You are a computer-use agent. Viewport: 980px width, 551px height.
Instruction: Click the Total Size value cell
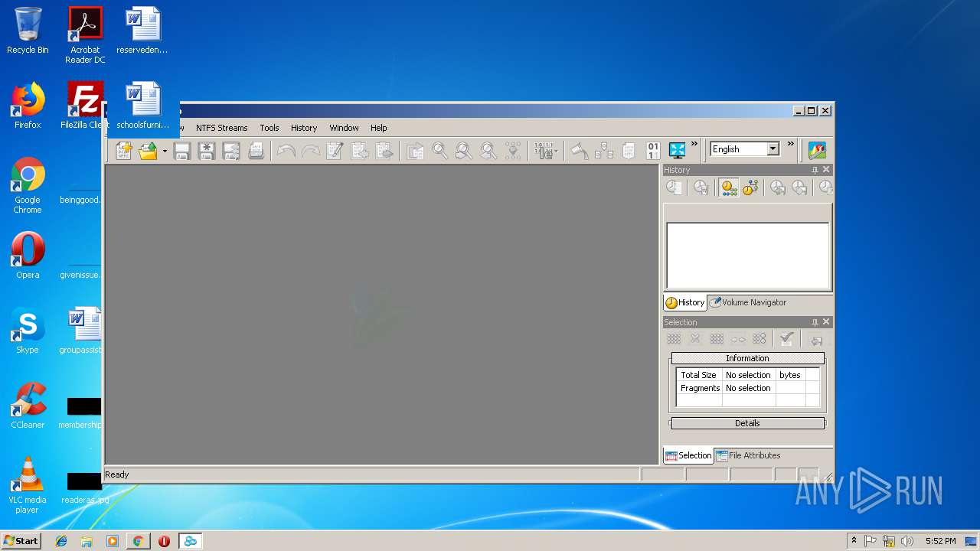[748, 375]
